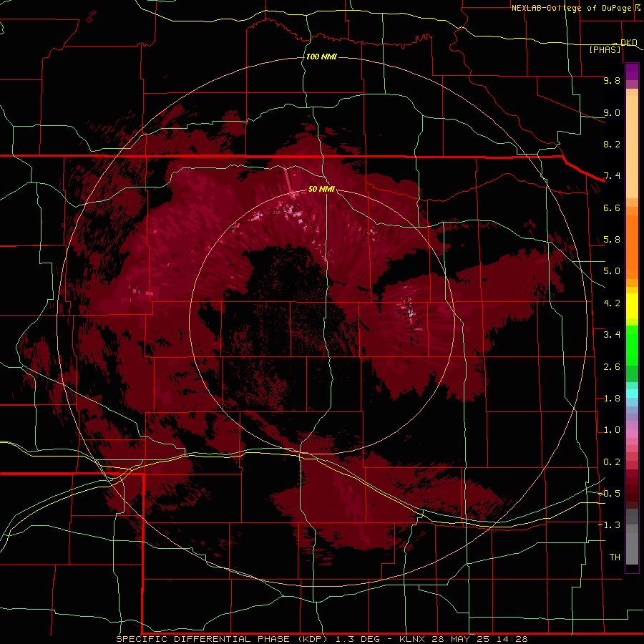This screenshot has height=644, width=644.
Task: Click the 4.2 legend value
Action: [612, 303]
